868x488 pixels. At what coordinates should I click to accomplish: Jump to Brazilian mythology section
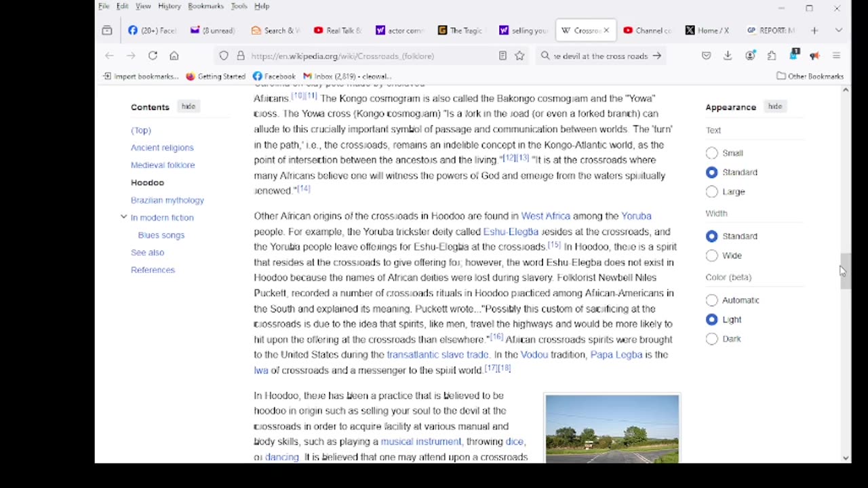point(167,201)
